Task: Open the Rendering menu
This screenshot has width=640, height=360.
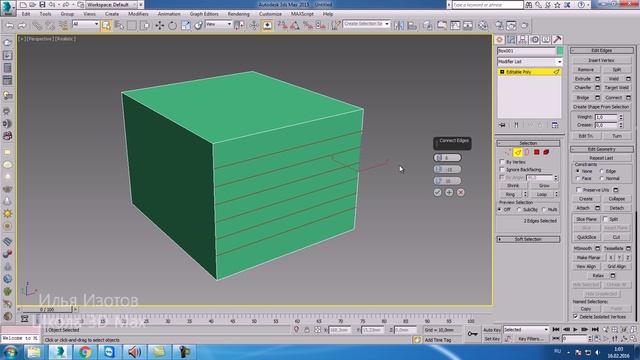Action: [x=239, y=14]
